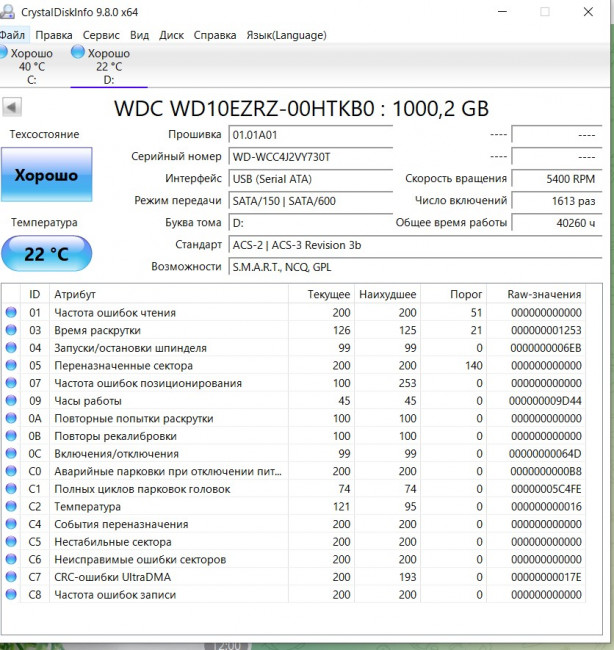Screen dimensions: 614x650
Task: Click the disk title WDC WD10EZRZ-00HTKB0
Action: (244, 108)
